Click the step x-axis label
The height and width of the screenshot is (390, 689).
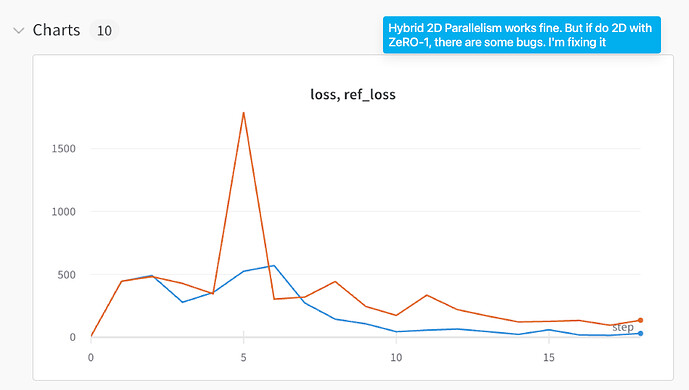[x=623, y=327]
